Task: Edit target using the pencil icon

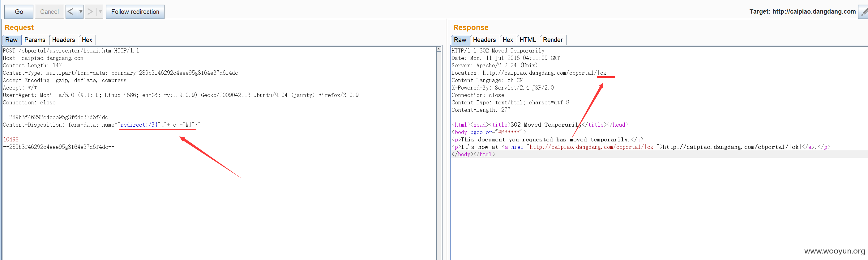Action: [x=864, y=12]
